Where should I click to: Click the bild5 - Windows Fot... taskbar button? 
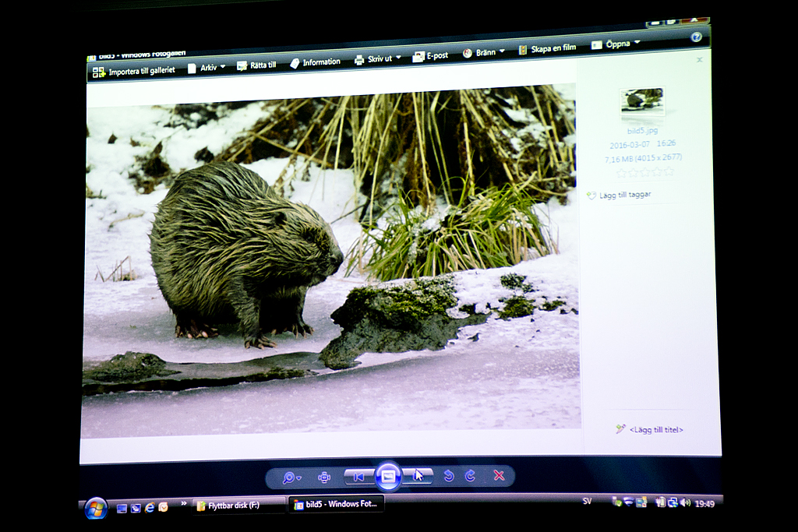[x=337, y=505]
